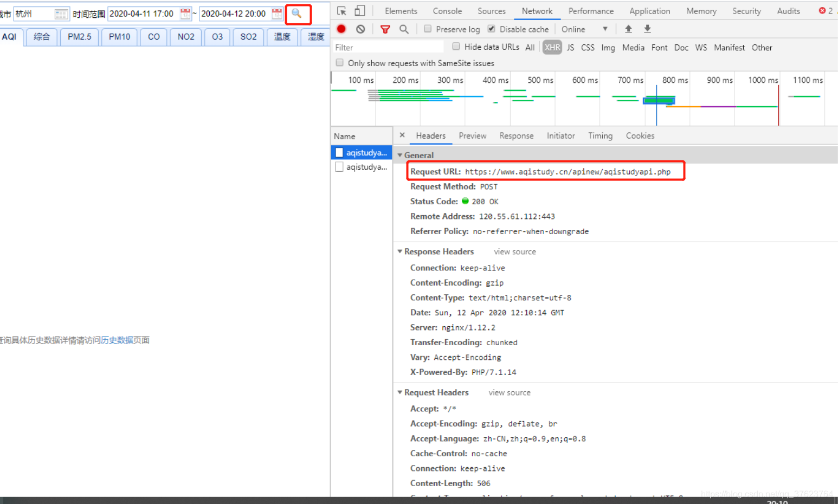The width and height of the screenshot is (838, 504).
Task: Open the Online throttling dropdown
Action: click(x=584, y=29)
